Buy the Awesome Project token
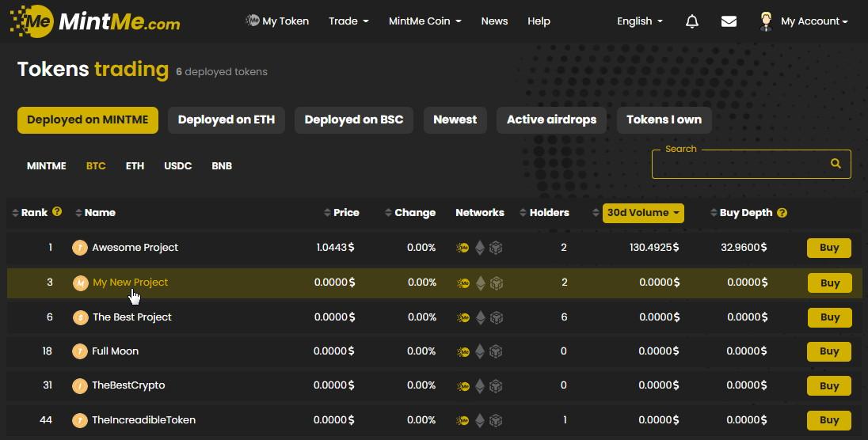Viewport: 868px width, 440px height. tap(828, 248)
